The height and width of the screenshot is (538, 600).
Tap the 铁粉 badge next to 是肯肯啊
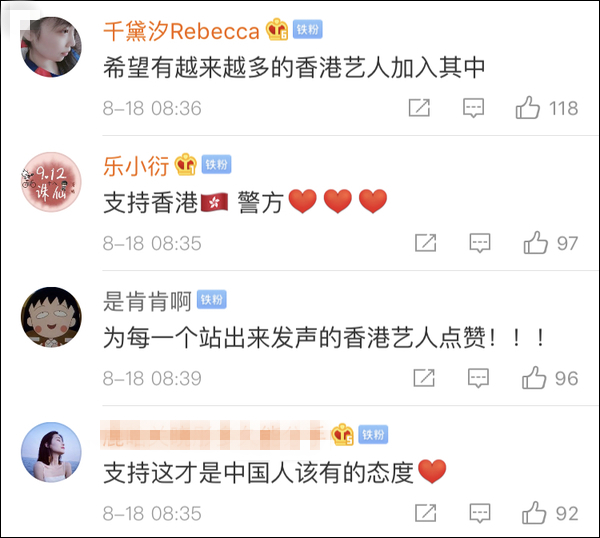(212, 300)
